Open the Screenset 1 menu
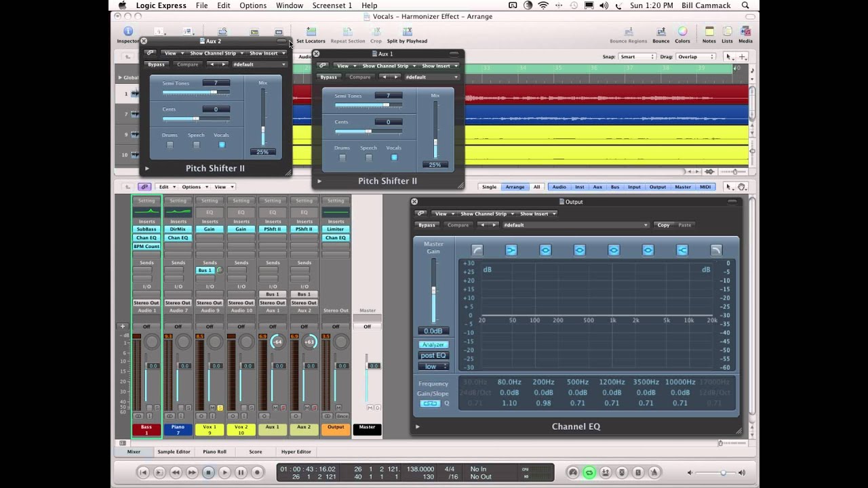This screenshot has width=868, height=488. click(x=332, y=5)
